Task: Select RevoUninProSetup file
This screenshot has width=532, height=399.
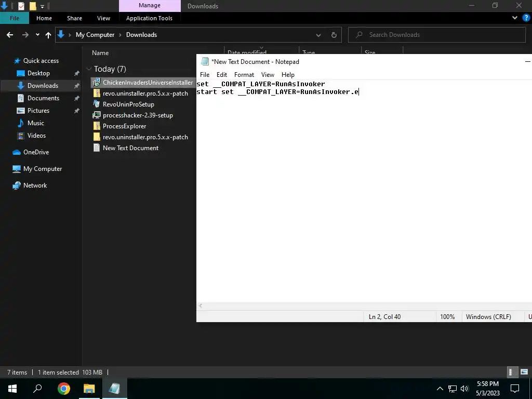Action: [x=128, y=104]
